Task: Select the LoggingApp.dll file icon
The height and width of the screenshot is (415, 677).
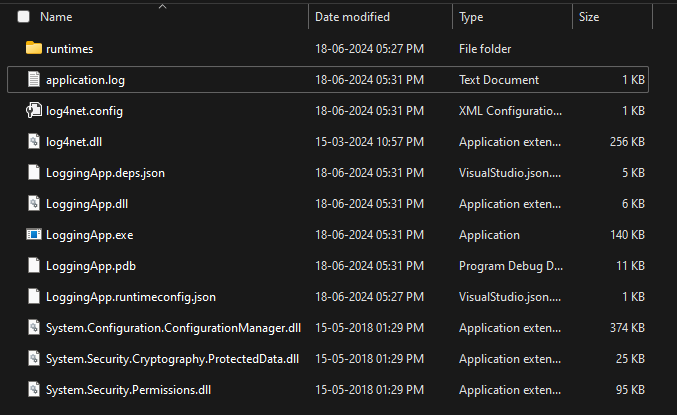Action: [34, 203]
